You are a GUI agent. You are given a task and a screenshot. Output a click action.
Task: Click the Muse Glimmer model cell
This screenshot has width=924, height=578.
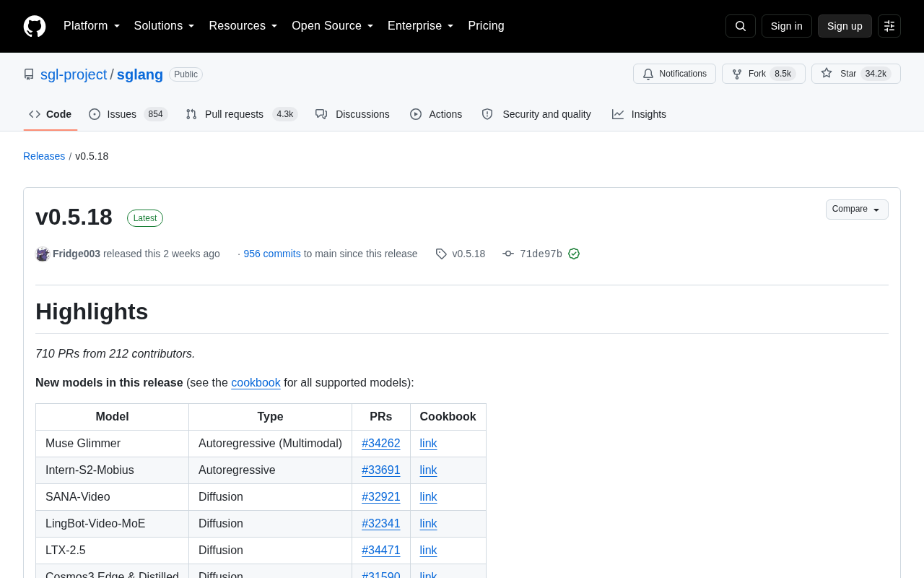(113, 444)
